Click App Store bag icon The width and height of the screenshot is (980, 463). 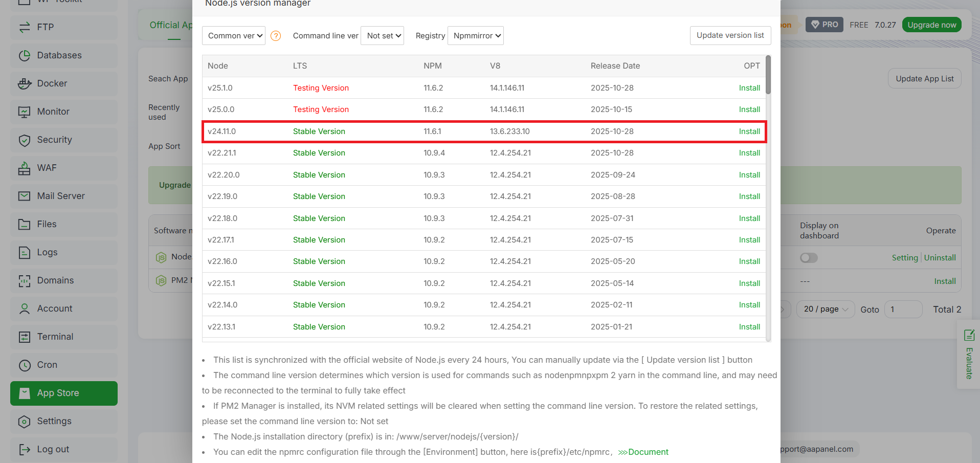coord(24,393)
